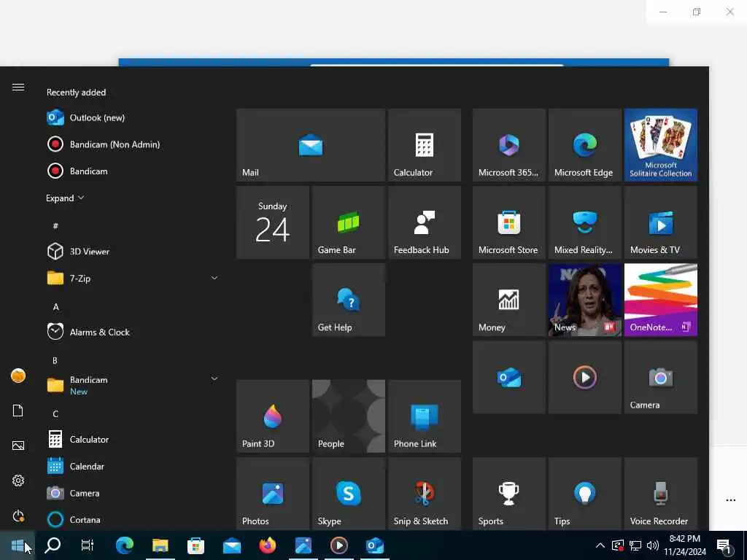This screenshot has height=560, width=747.
Task: Open the OneNote tile
Action: 661,300
